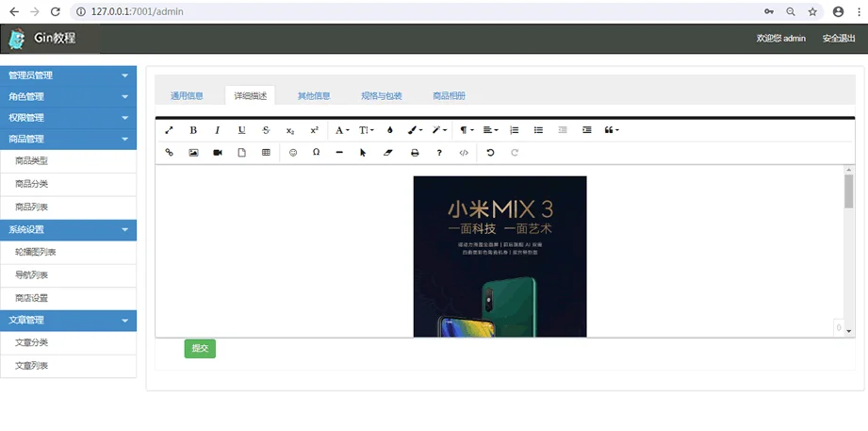Open the special characters Omega tool
Viewport: 868px width, 431px height.
tap(316, 153)
